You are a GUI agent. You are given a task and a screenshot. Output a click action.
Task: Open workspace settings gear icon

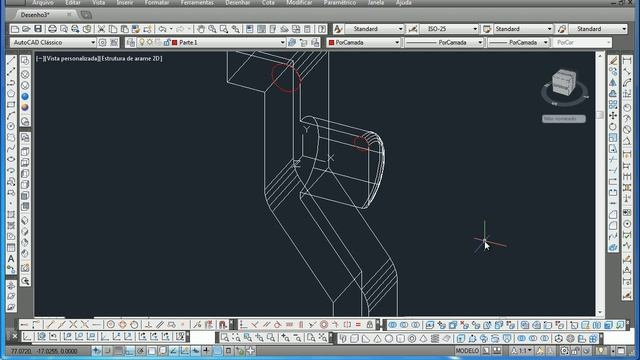pos(102,42)
